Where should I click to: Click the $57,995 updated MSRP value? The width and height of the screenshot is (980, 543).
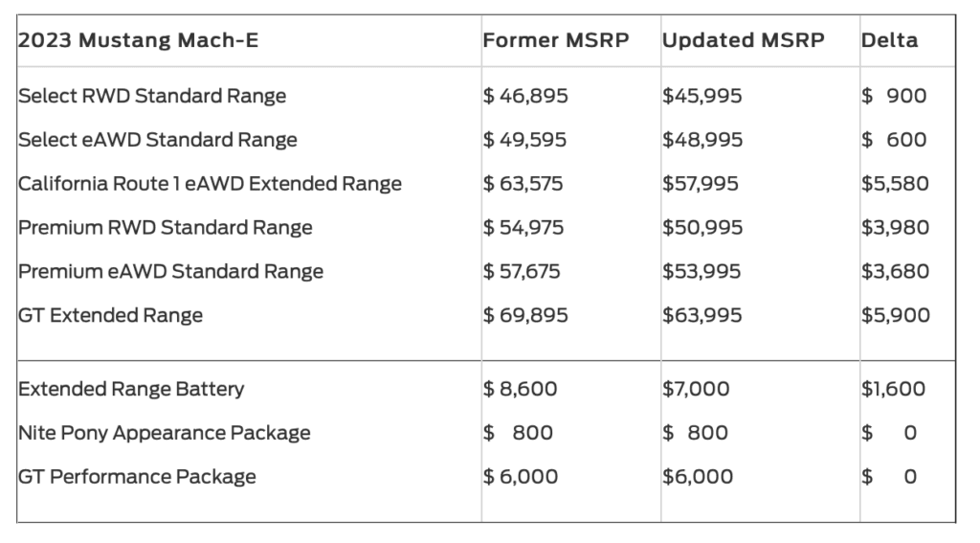tap(701, 183)
